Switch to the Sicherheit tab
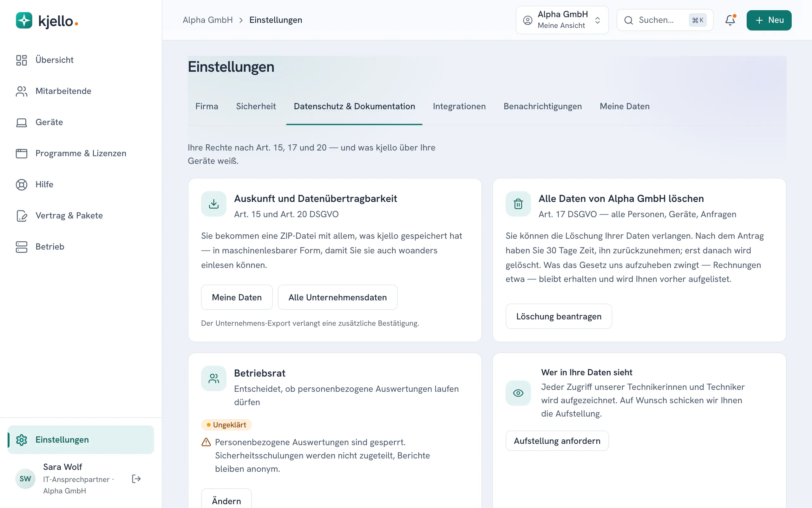This screenshot has width=812, height=508. pos(256,106)
